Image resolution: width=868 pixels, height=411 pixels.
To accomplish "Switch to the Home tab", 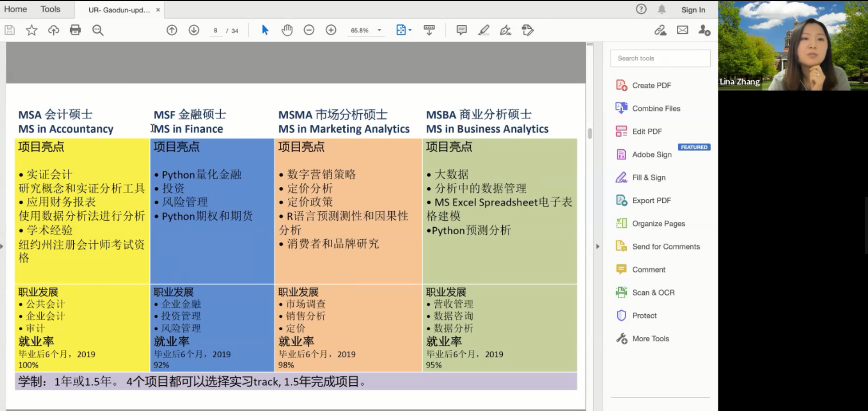I will coord(16,9).
